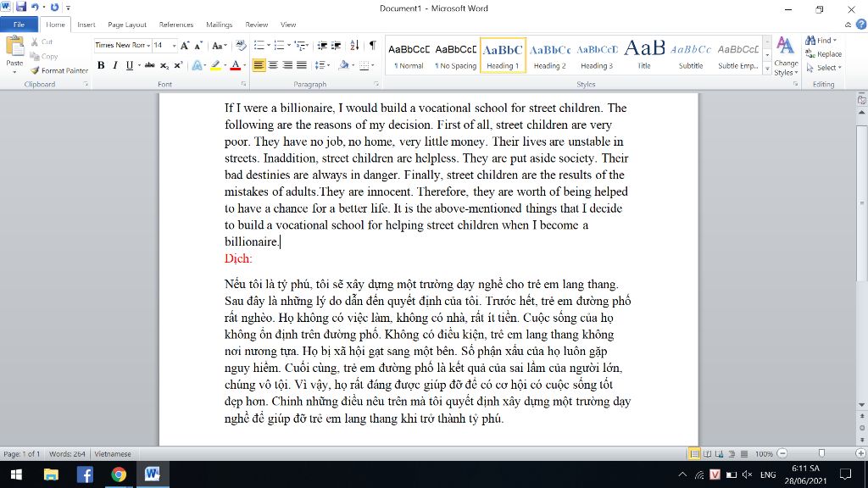868x488 pixels.
Task: Toggle italic formatting
Action: coord(115,65)
